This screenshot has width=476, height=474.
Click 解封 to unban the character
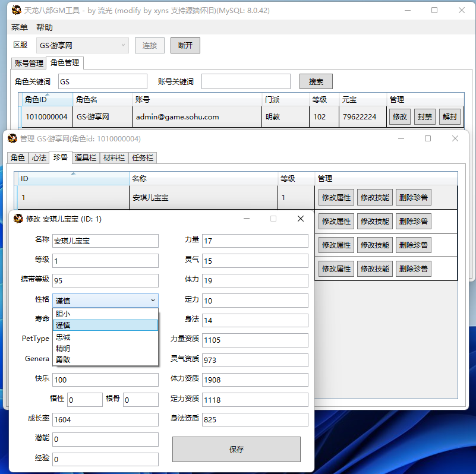[x=449, y=117]
